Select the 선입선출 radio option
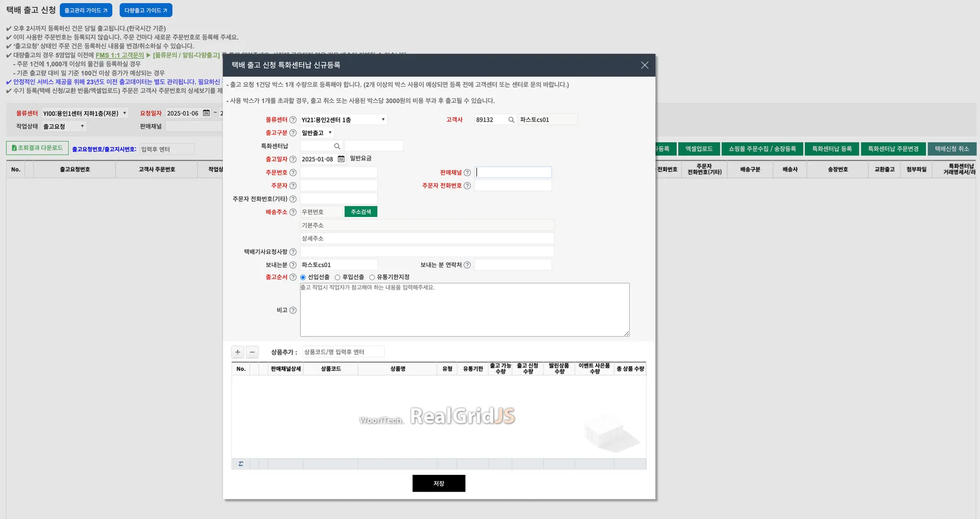Screen dimensions: 980x519 303,277
